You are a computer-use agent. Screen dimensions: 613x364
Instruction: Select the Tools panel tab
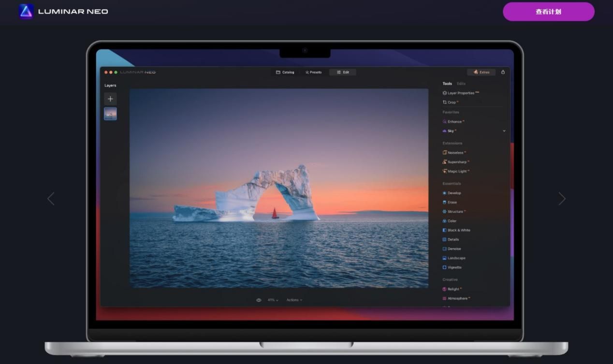(447, 84)
